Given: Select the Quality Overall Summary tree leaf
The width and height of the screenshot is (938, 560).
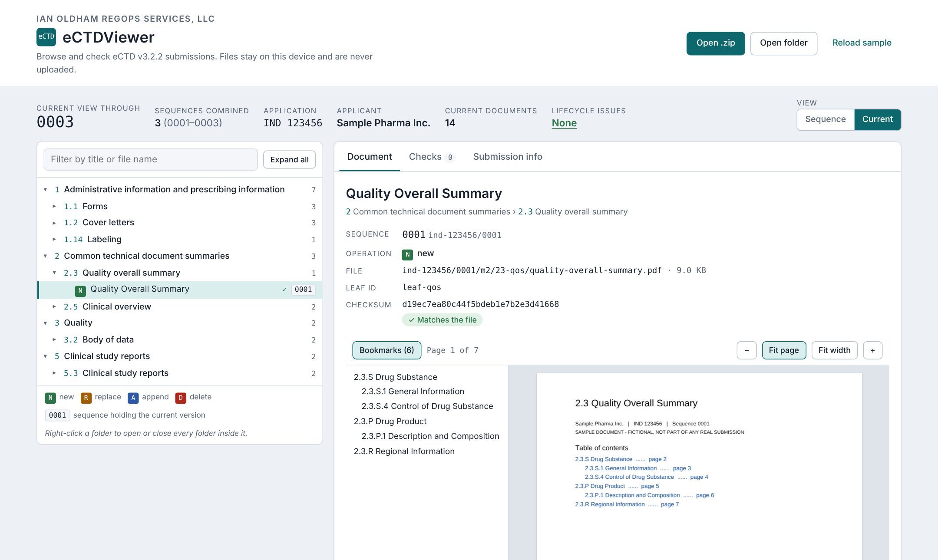Looking at the screenshot, I should pyautogui.click(x=180, y=290).
